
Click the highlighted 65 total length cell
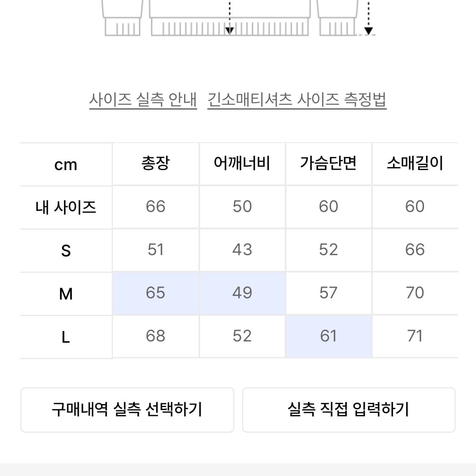[x=156, y=293]
